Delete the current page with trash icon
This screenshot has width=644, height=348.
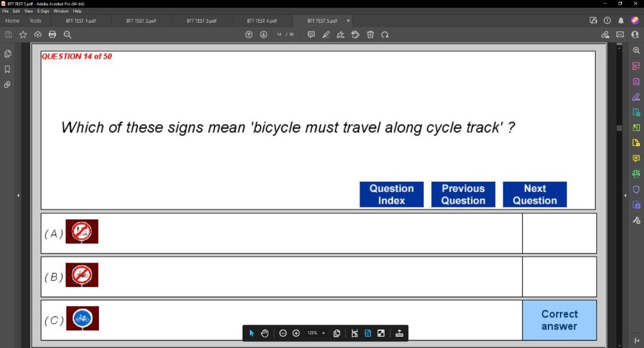(370, 35)
